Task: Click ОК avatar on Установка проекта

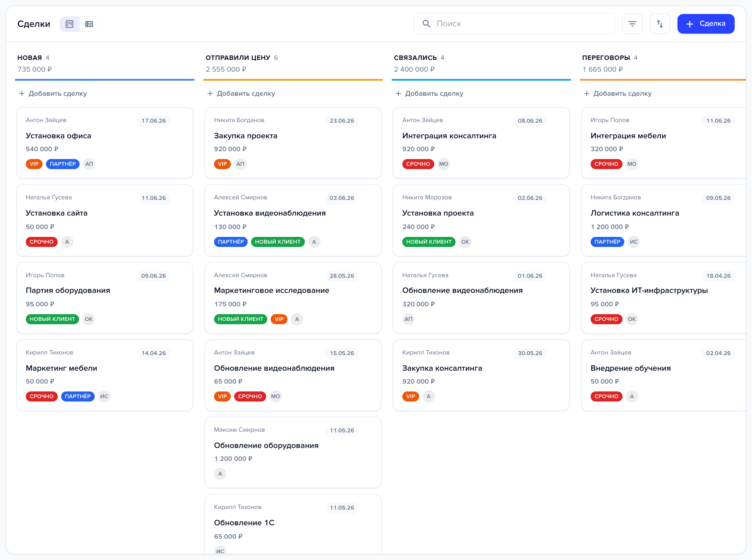Action: [x=465, y=242]
